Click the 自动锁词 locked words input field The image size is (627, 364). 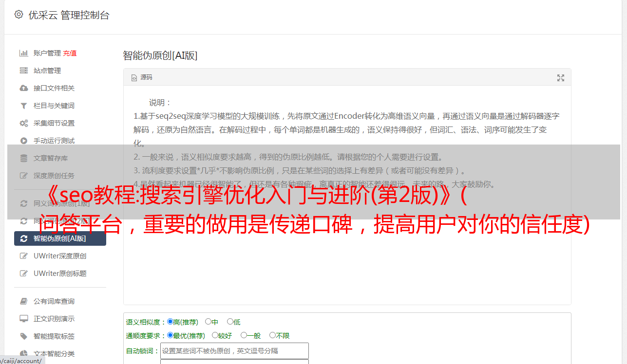(x=234, y=351)
